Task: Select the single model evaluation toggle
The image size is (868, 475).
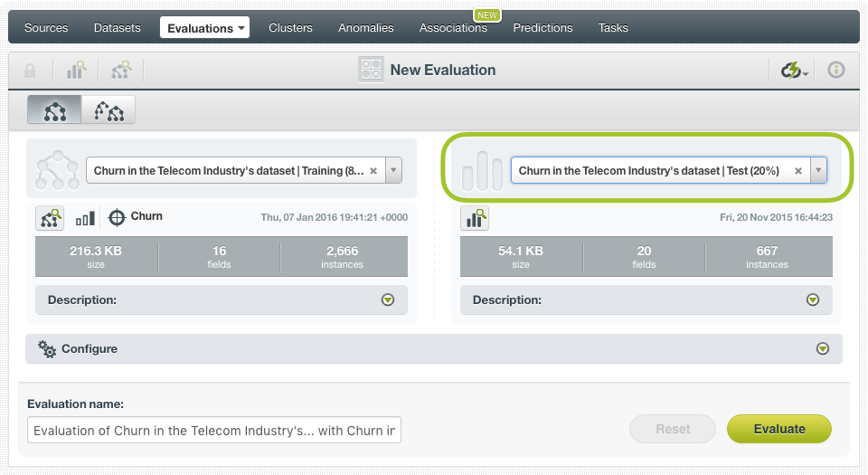Action: pos(54,109)
